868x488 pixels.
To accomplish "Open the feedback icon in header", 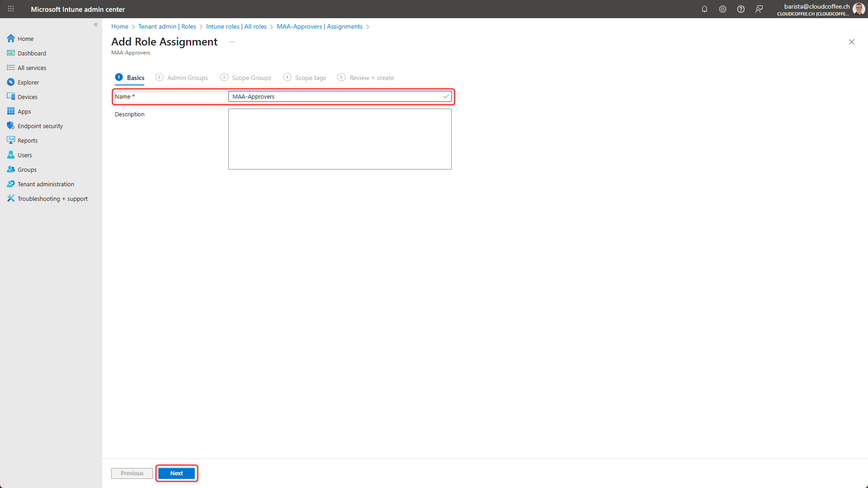I will [x=759, y=9].
